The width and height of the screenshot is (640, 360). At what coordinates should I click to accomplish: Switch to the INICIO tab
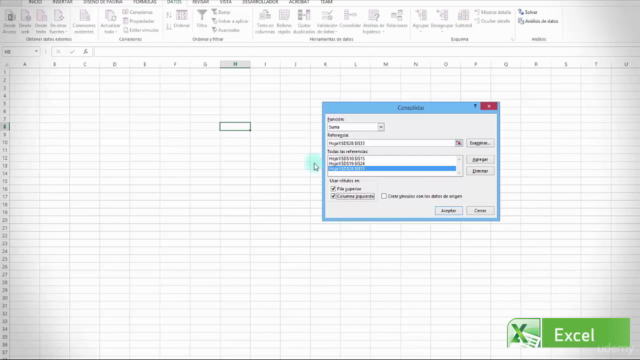(35, 2)
